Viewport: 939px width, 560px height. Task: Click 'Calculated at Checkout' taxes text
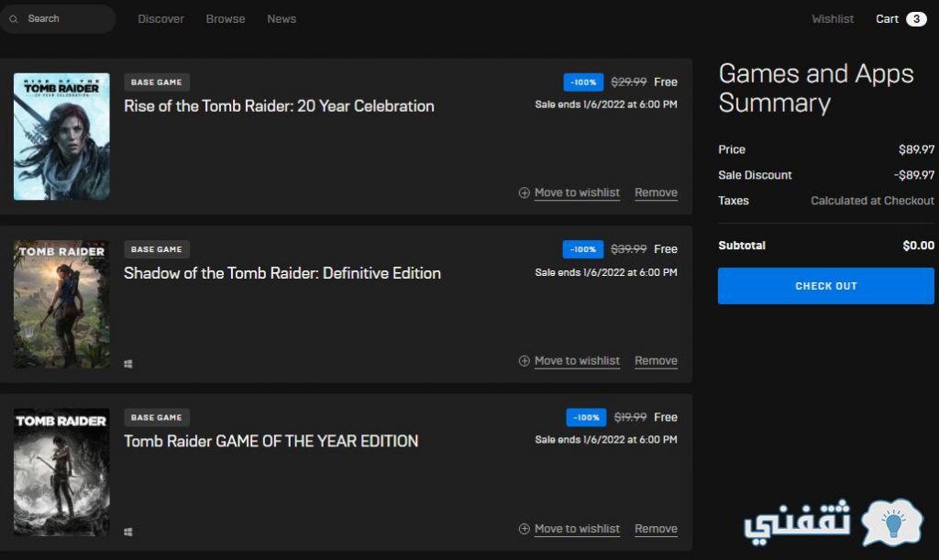tap(872, 201)
